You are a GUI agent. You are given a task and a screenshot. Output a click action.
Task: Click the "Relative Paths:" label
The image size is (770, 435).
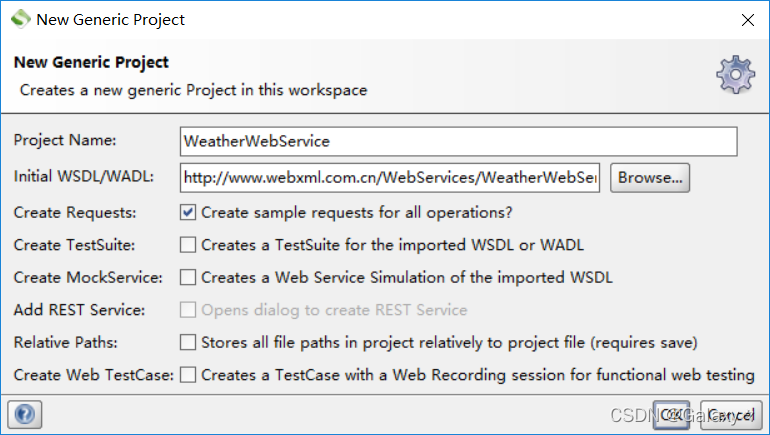click(x=65, y=342)
